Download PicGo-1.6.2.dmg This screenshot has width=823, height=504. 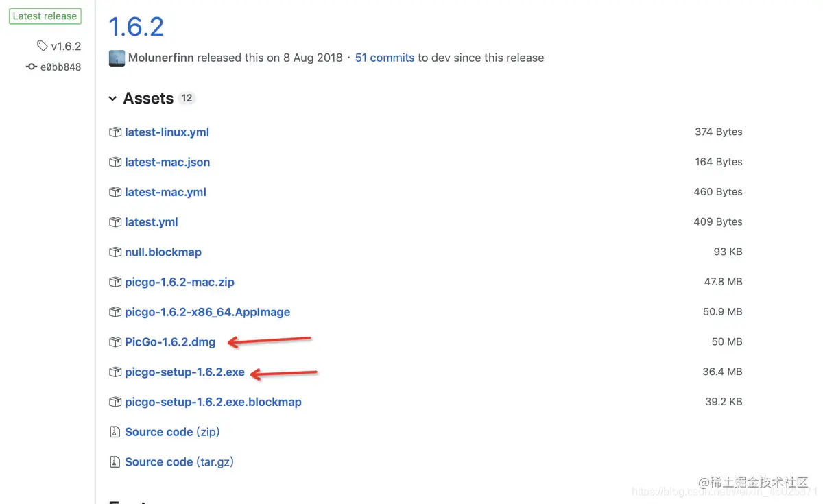(170, 342)
